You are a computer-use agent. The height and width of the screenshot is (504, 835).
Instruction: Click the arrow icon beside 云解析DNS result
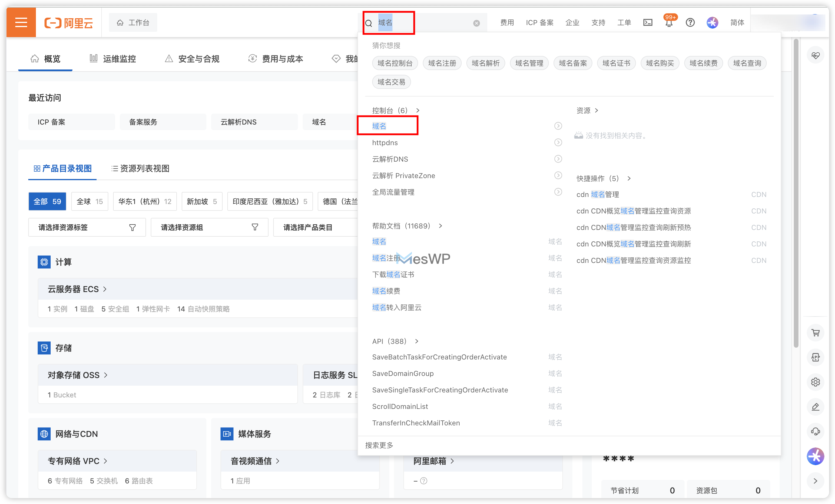(558, 159)
